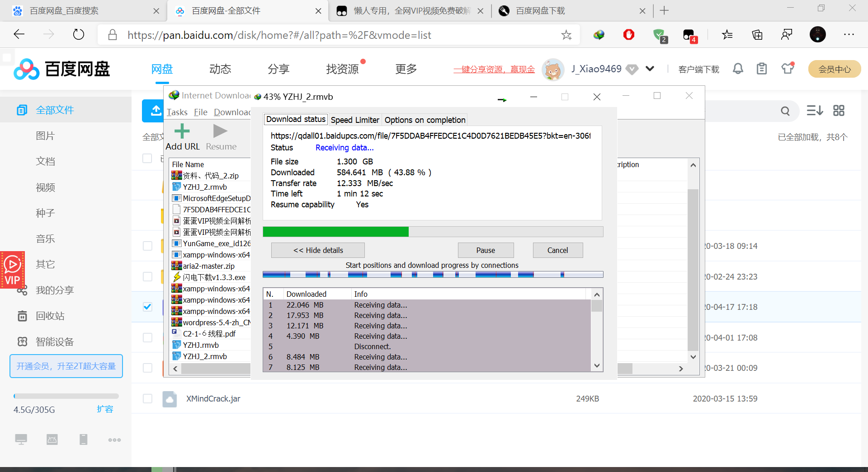Open browser settings ellipsis menu

(x=849, y=34)
